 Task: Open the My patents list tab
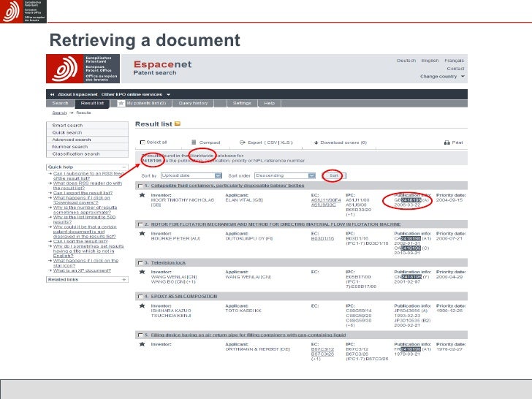tap(144, 103)
